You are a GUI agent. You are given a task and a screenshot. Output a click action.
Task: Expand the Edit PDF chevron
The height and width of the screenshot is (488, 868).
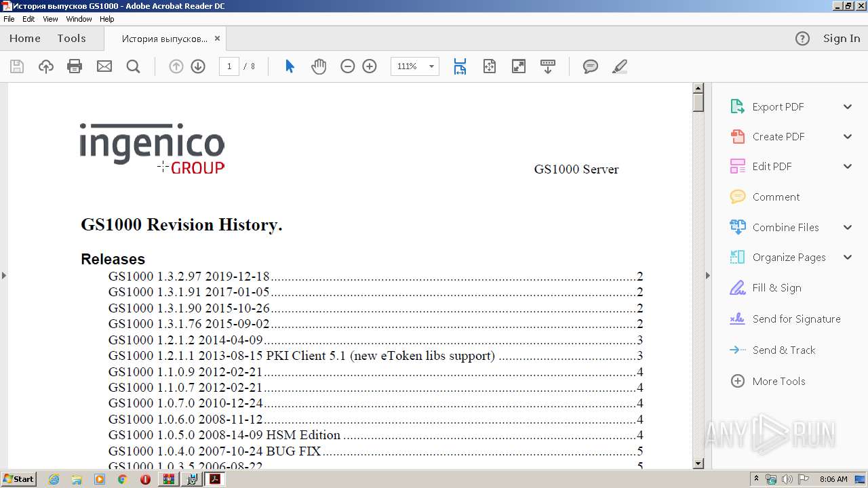848,166
